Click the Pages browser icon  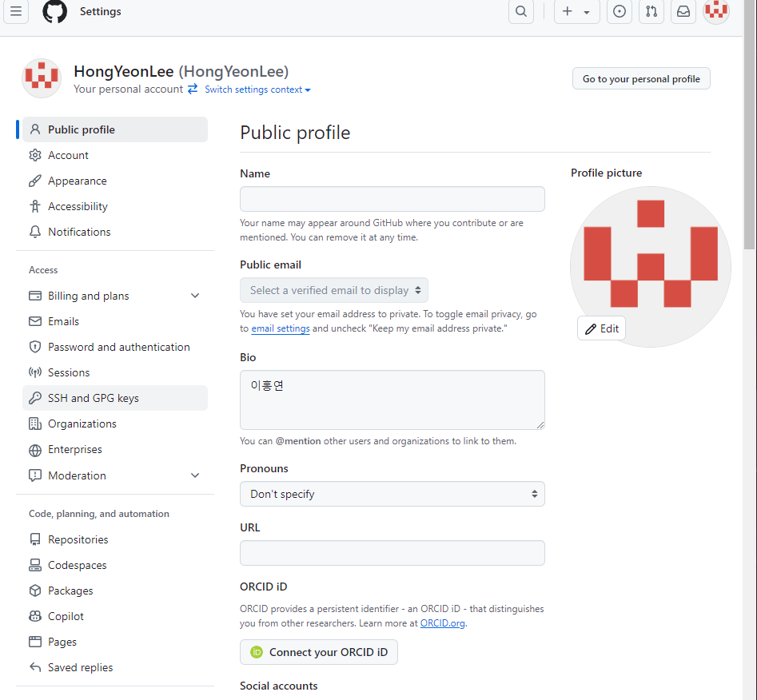[35, 642]
